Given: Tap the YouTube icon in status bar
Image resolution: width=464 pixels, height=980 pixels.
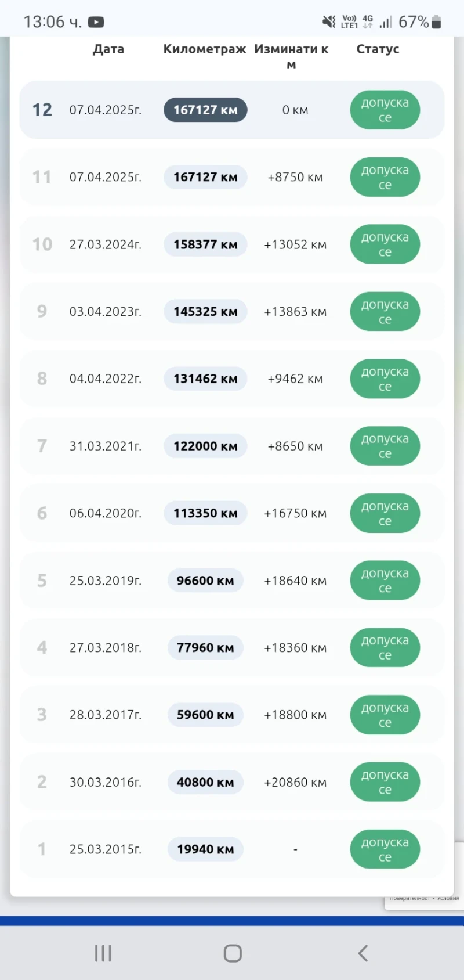Looking at the screenshot, I should click(x=96, y=22).
